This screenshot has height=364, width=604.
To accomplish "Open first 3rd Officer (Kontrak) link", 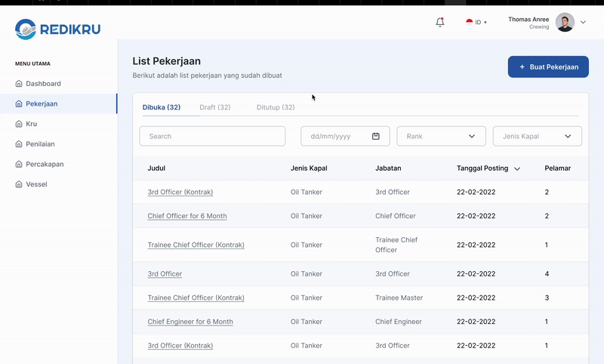I will pos(180,192).
